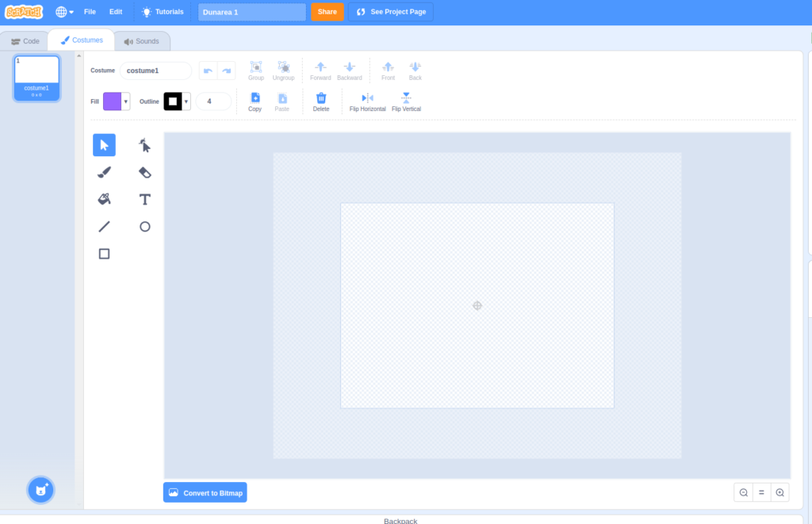Select the costume1 thumbnail

pos(36,78)
